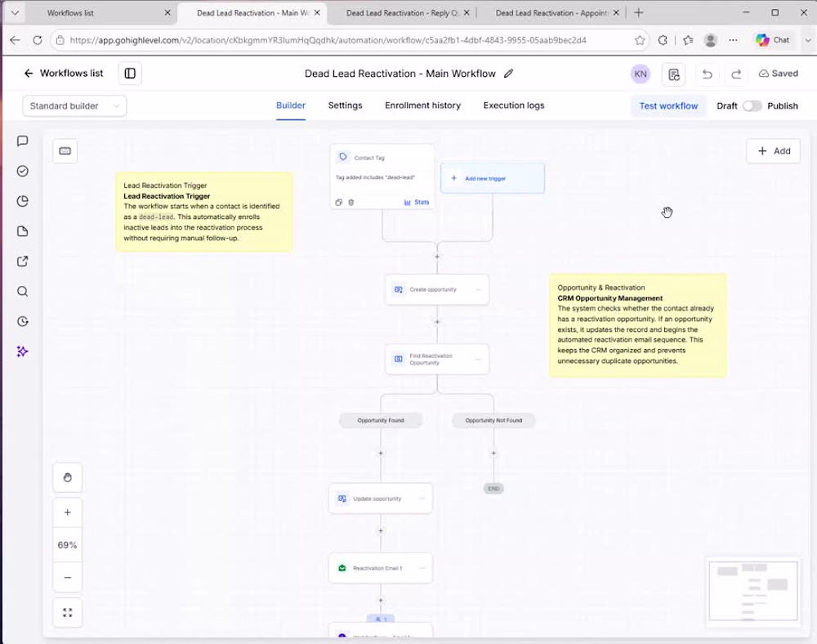The height and width of the screenshot is (644, 817).
Task: Undo the last change
Action: tap(707, 74)
